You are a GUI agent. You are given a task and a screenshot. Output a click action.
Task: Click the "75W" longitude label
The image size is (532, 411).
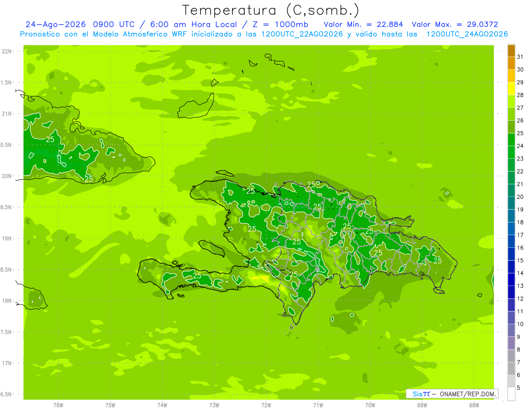pos(110,405)
